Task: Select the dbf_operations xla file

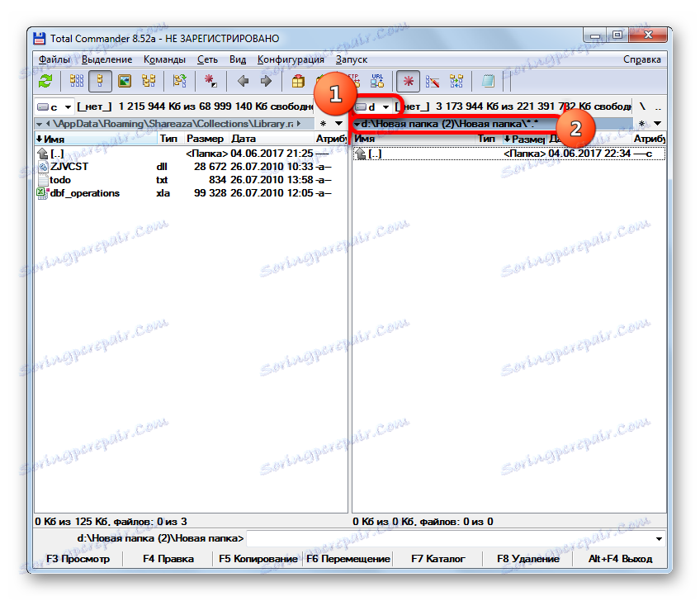Action: click(x=191, y=193)
